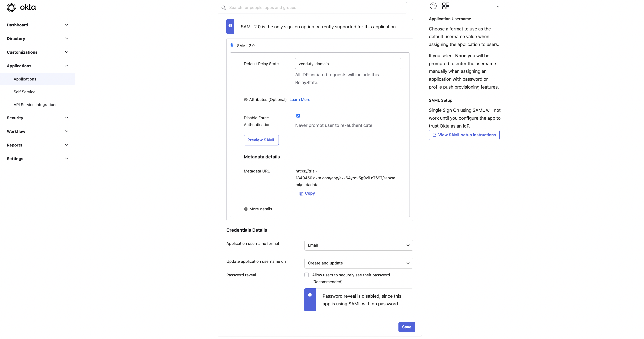Viewport: 644px width, 339px height.
Task: Click the search magnifier icon
Action: point(223,8)
